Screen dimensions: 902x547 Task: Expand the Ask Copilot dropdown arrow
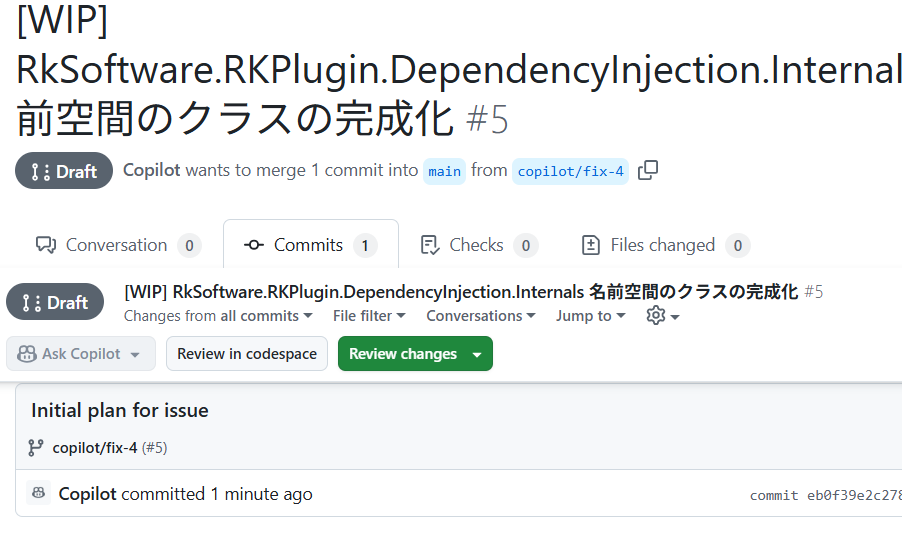click(135, 354)
